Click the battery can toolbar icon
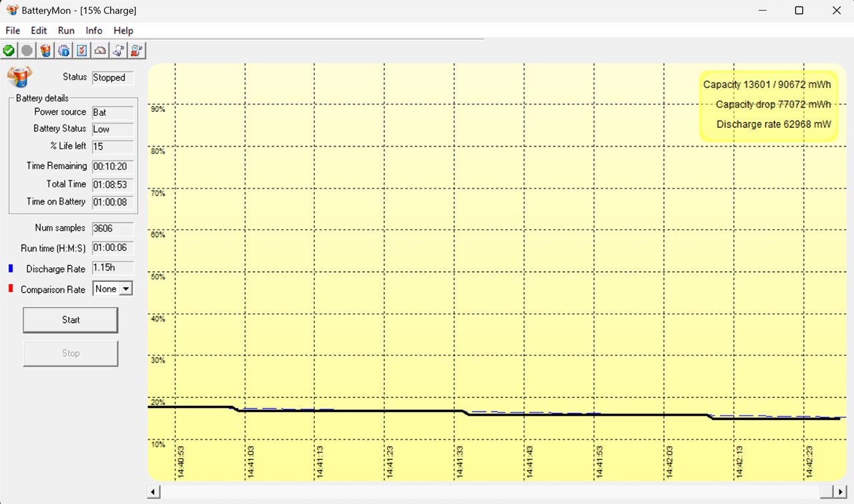This screenshot has height=504, width=854. tap(45, 51)
